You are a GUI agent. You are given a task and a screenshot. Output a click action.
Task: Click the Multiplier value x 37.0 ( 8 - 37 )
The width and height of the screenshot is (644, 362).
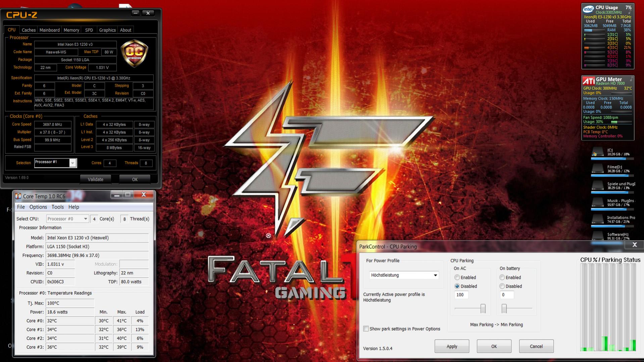tap(53, 132)
